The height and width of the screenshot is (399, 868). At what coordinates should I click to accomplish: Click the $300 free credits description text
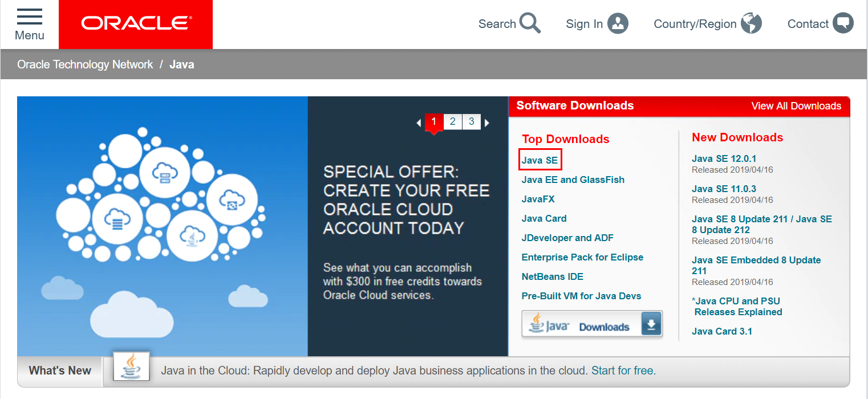[403, 282]
